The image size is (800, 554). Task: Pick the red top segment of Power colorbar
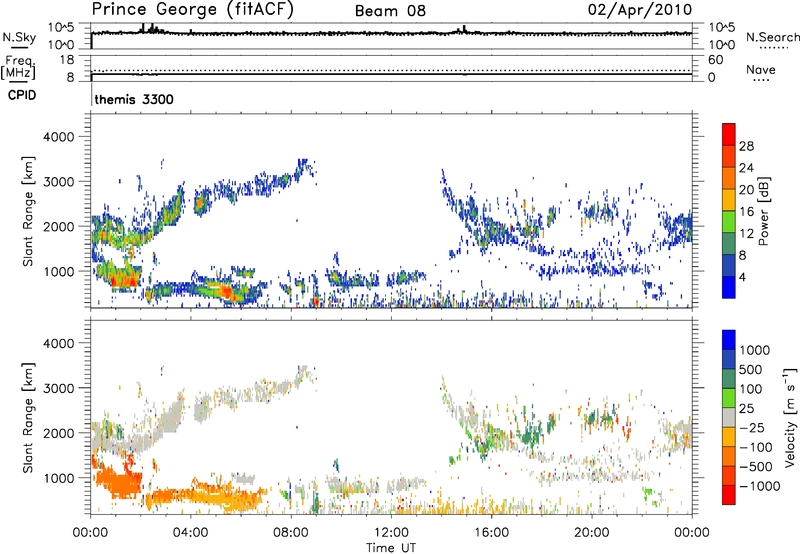point(729,135)
